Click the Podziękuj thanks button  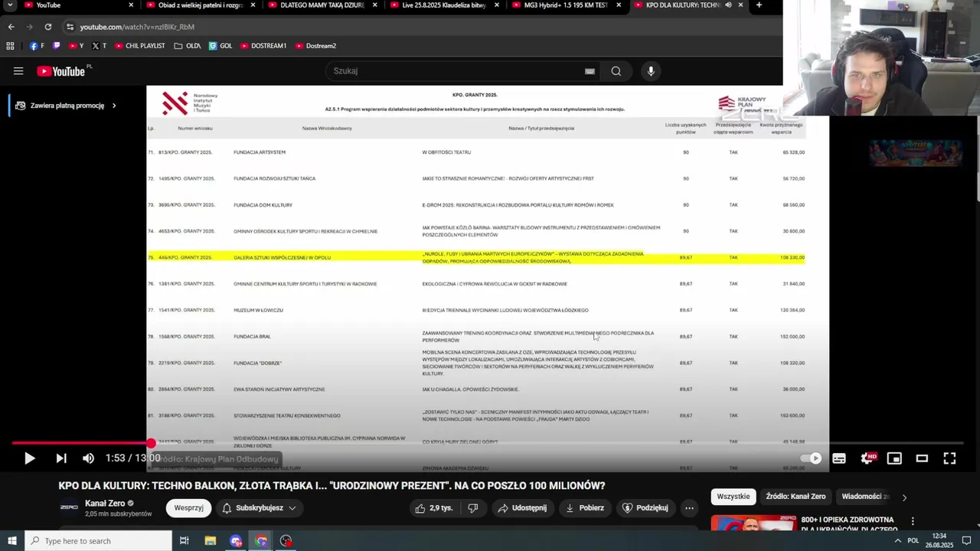coord(645,508)
